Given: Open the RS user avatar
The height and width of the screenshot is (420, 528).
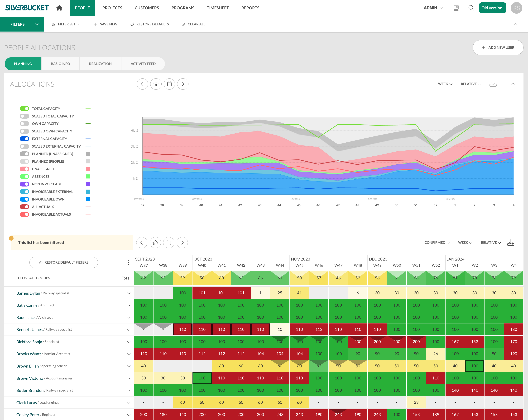Looking at the screenshot, I should click(516, 8).
